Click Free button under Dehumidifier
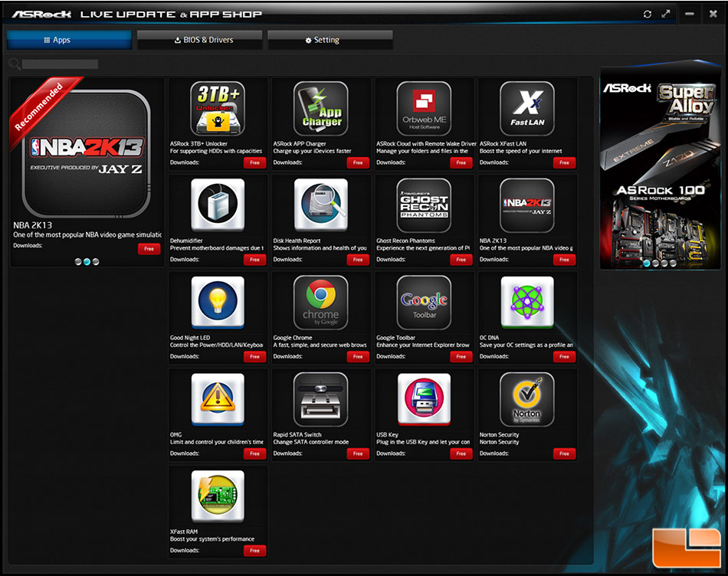The height and width of the screenshot is (576, 728). [x=255, y=260]
